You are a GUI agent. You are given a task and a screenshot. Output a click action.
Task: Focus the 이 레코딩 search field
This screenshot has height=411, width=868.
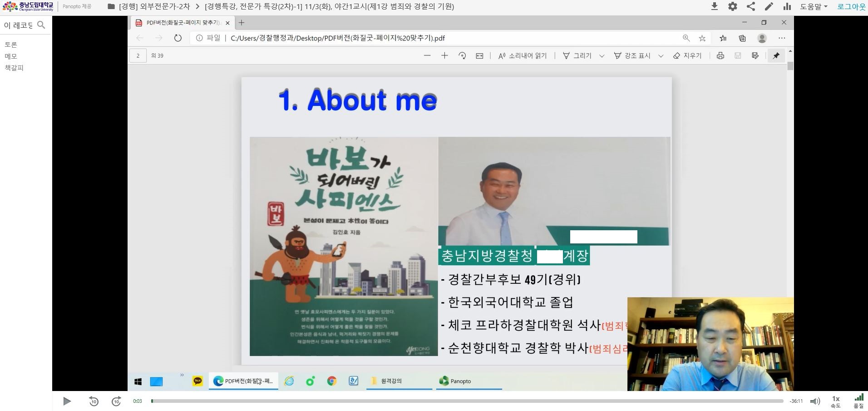coord(19,25)
